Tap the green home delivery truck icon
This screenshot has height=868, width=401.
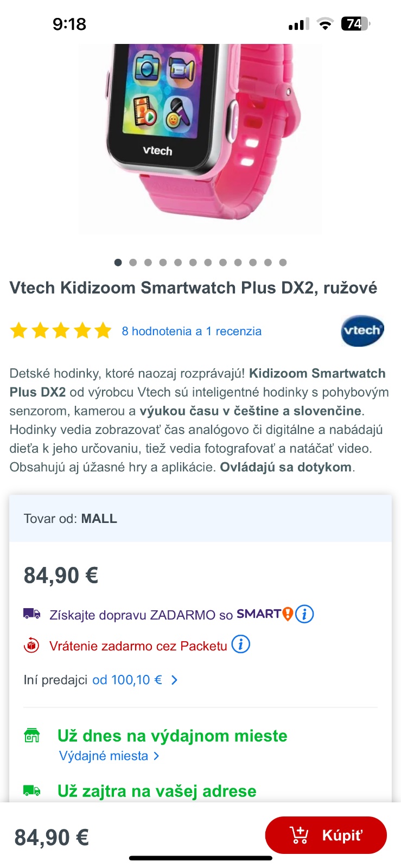(32, 791)
